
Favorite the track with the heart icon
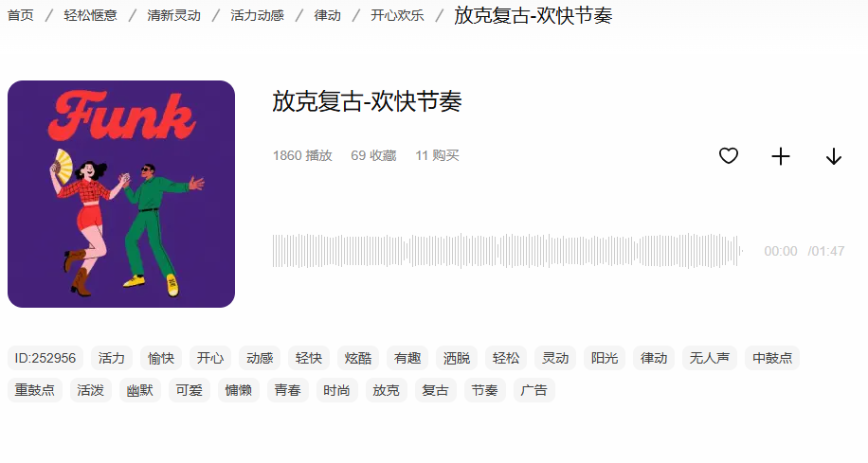[729, 156]
